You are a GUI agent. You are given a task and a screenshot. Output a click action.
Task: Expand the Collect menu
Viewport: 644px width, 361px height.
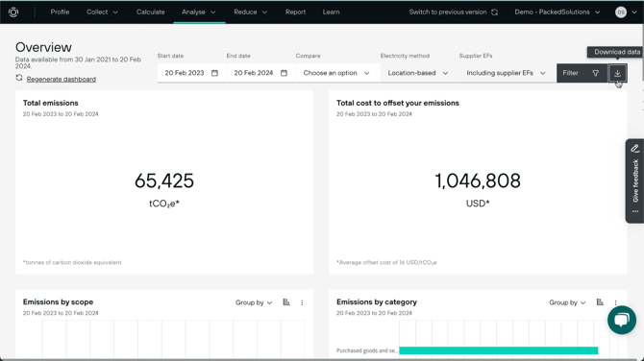point(102,12)
